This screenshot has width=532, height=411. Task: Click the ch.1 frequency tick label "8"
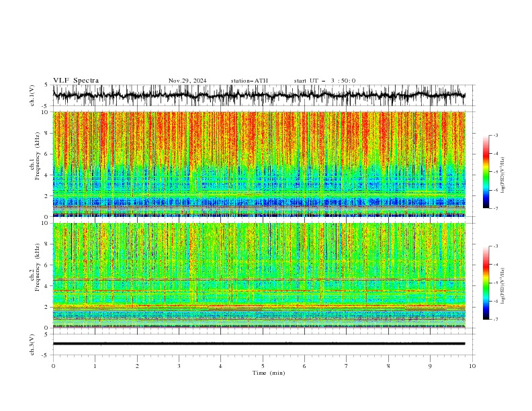tap(47, 133)
